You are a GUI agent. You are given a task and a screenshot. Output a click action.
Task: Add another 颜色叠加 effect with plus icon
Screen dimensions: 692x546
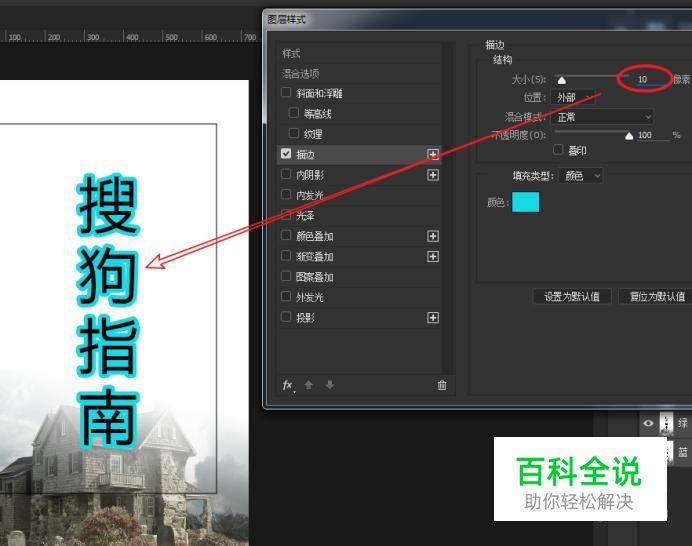(x=432, y=236)
